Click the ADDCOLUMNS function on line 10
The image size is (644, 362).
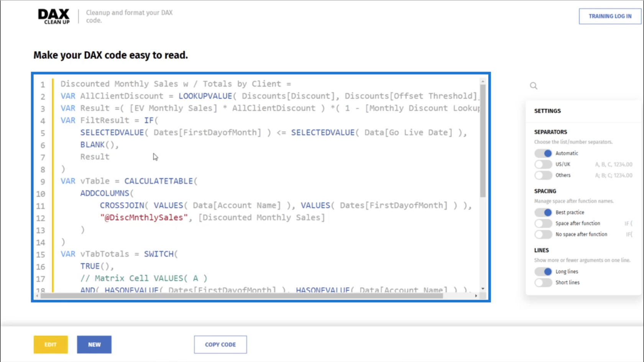click(x=105, y=193)
